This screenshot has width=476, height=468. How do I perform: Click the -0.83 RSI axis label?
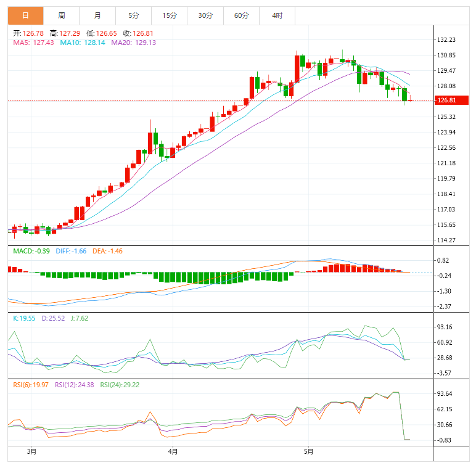tap(444, 440)
